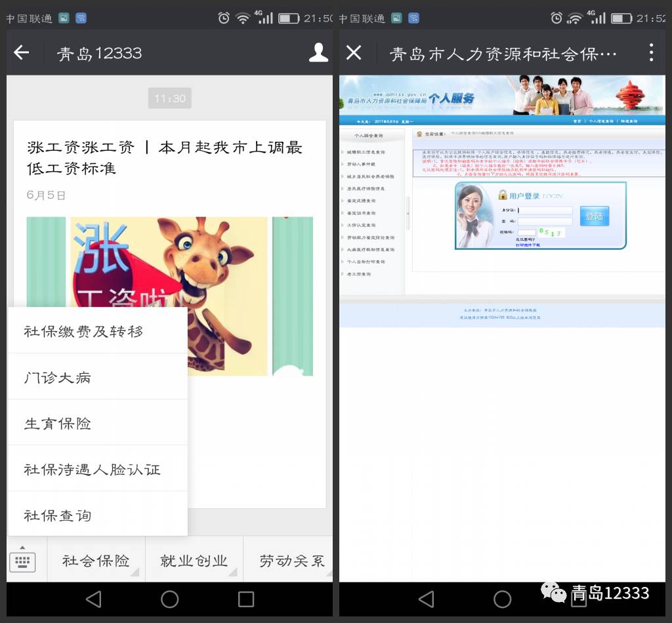Tap the back arrow beside 青岛12333

[22, 53]
